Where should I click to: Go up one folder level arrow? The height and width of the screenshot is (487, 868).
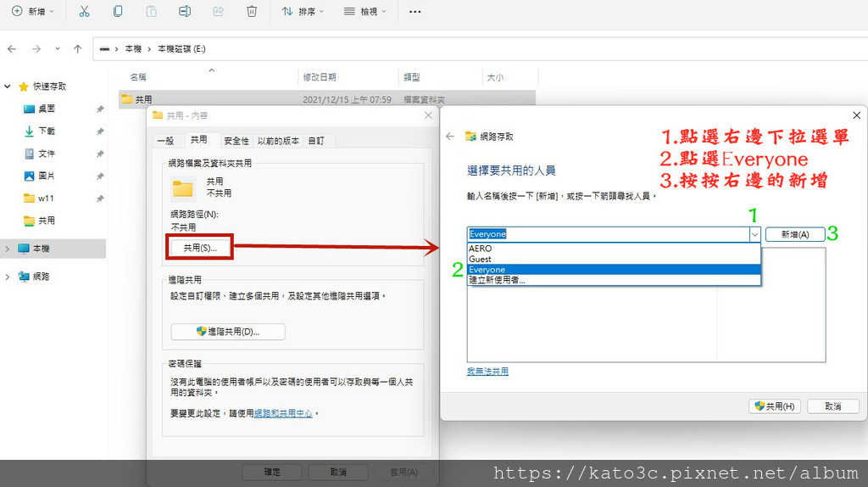[x=77, y=48]
